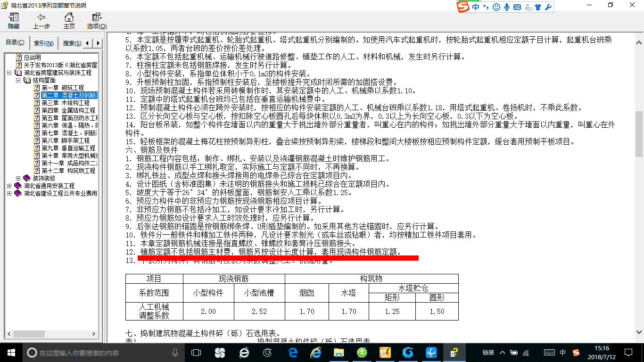Switch to the 索引(N) index tab
The width and height of the screenshot is (644, 362).
click(43, 43)
